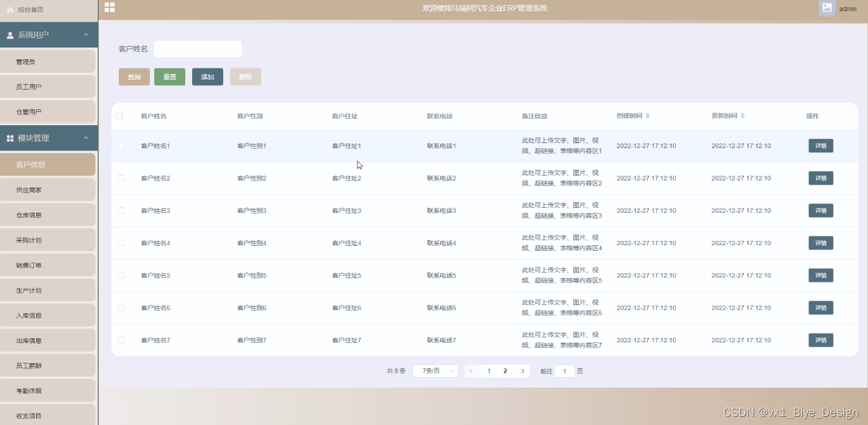Image resolution: width=868 pixels, height=425 pixels.
Task: Open 详情 for 客户姓名1
Action: point(821,146)
